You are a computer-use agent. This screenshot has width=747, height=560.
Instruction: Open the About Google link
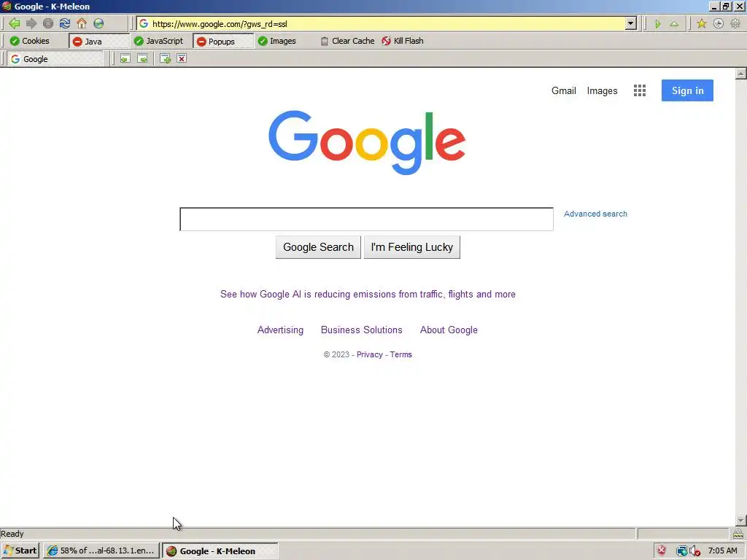point(449,330)
